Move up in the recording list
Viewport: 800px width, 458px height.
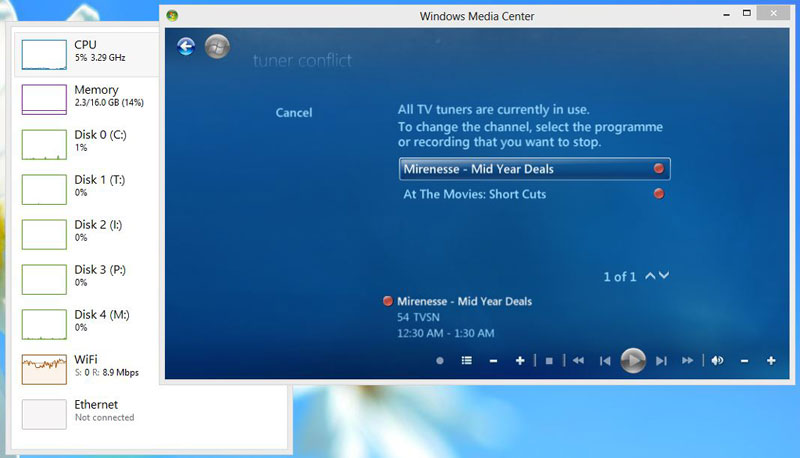click(650, 276)
